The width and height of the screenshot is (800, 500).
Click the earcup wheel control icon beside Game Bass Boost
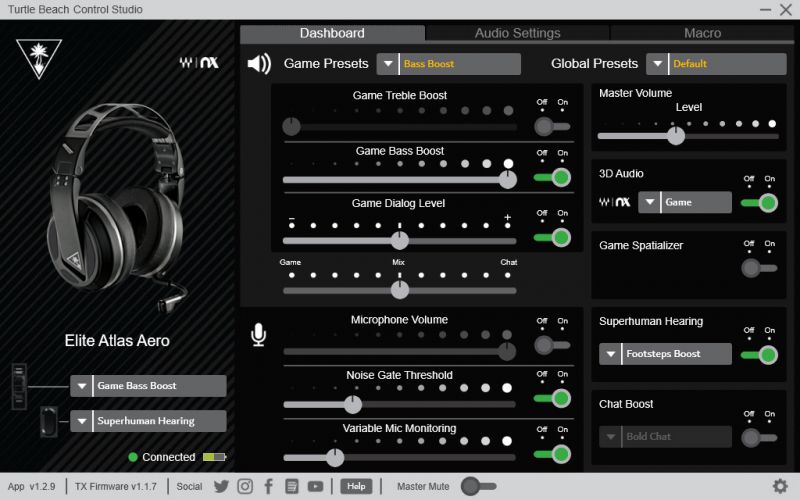[x=19, y=386]
